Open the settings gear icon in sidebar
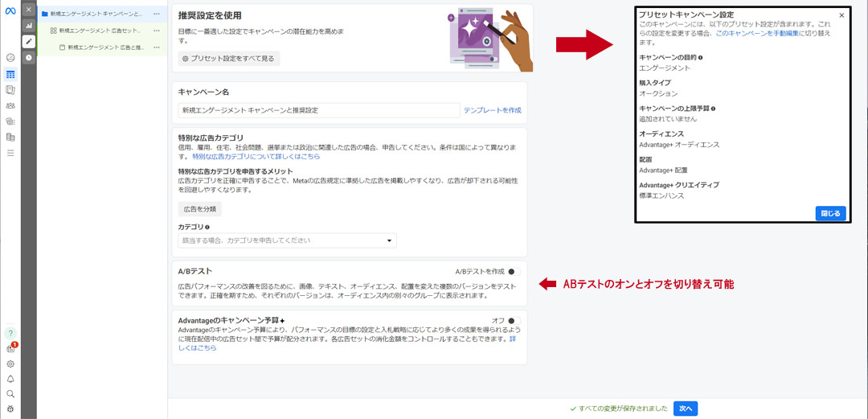 10,364
